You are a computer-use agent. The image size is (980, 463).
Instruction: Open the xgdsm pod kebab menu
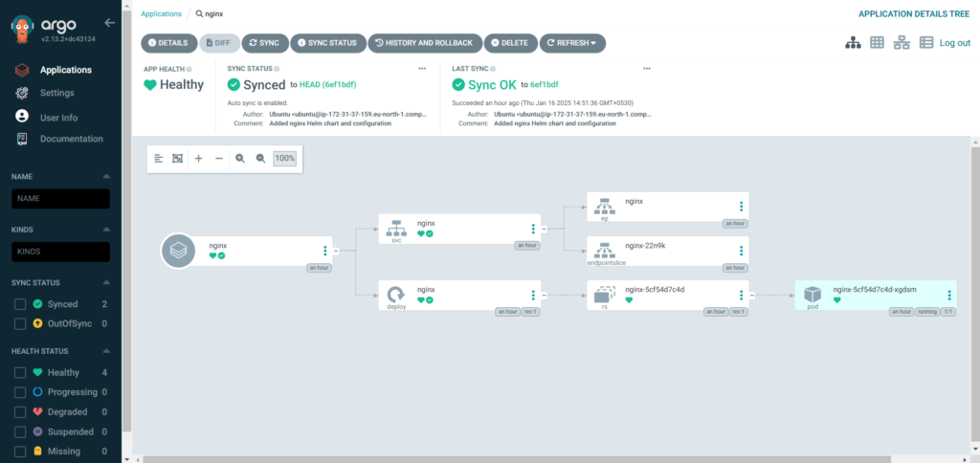(949, 295)
